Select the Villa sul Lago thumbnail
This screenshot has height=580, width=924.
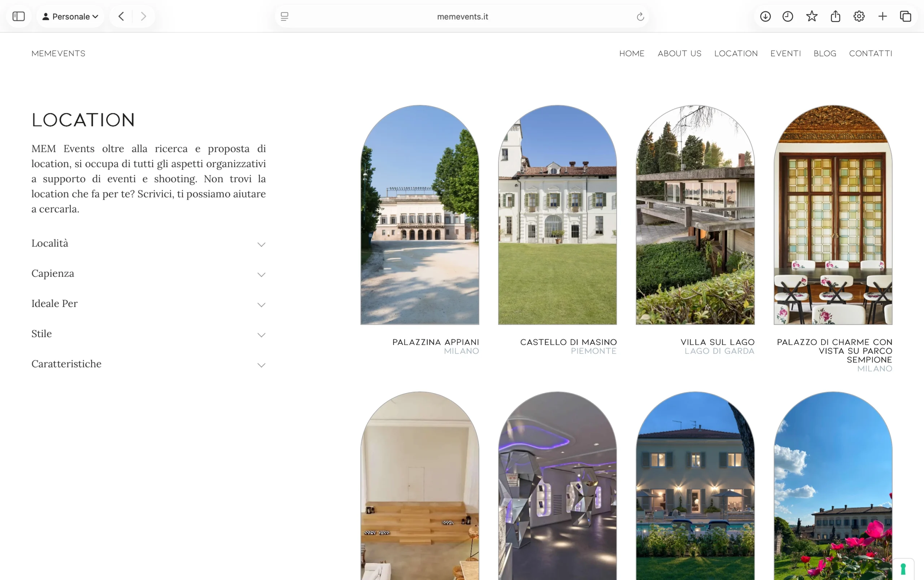[x=695, y=215]
